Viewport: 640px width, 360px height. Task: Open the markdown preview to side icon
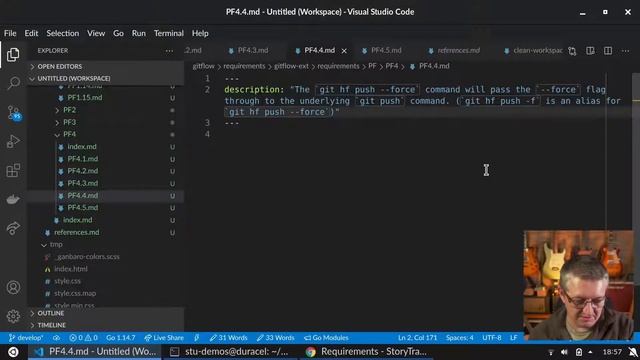coord(590,51)
